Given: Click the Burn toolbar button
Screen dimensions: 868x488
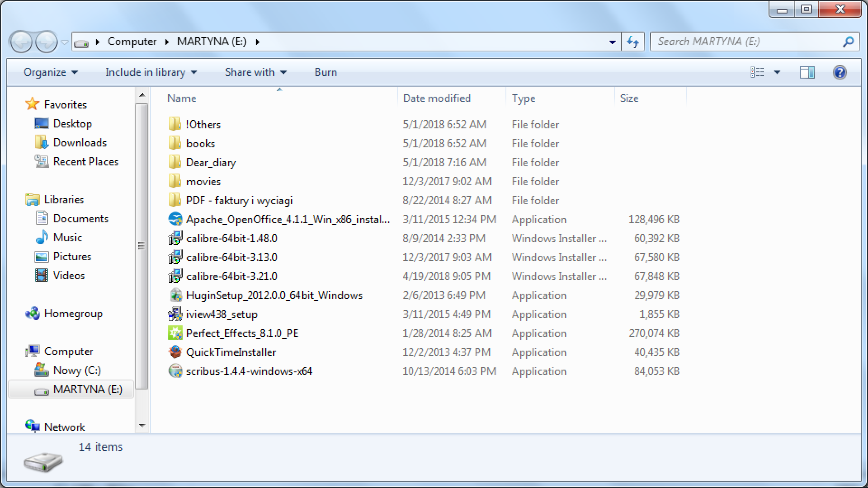Looking at the screenshot, I should pos(325,72).
